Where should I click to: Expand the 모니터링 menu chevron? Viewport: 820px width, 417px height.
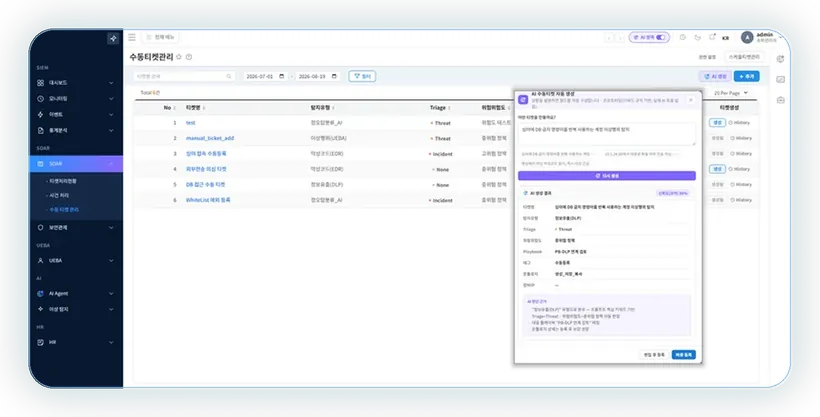[x=111, y=98]
